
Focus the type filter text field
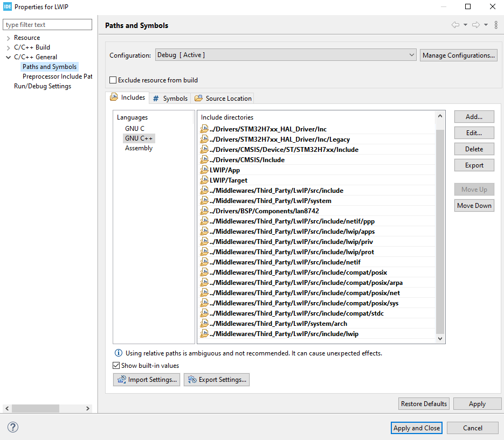[47, 25]
